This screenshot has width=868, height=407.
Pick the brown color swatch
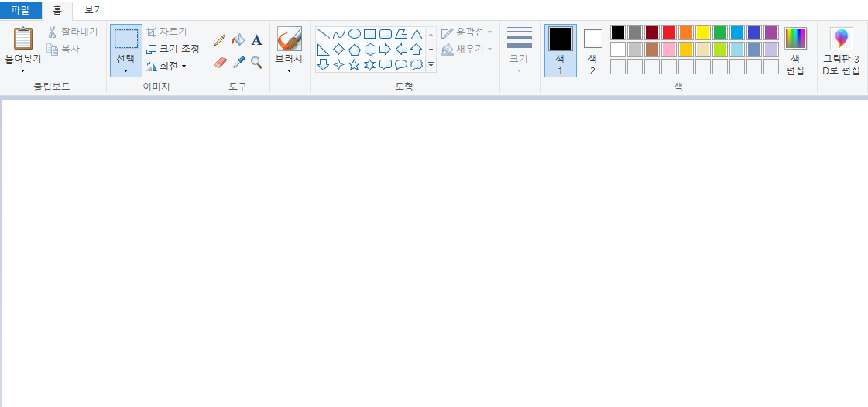pos(652,50)
